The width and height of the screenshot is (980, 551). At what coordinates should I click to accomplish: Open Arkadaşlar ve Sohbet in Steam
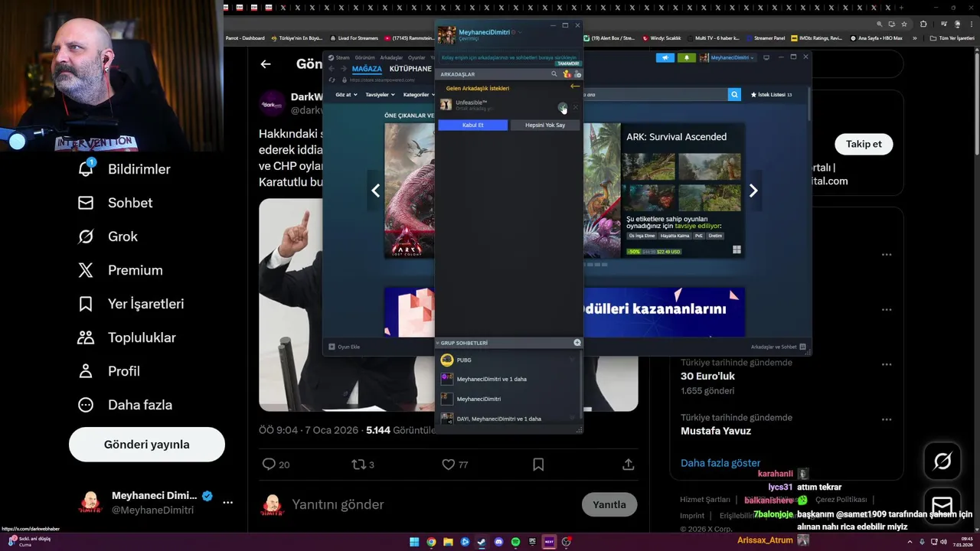coord(779,347)
